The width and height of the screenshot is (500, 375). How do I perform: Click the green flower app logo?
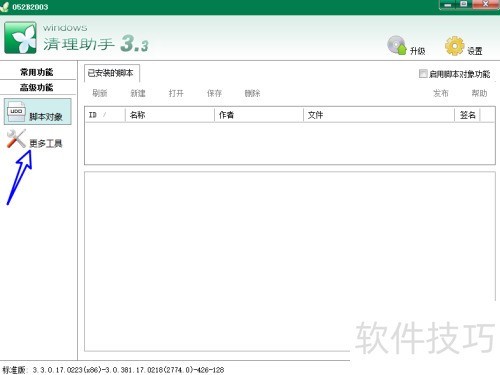click(x=20, y=37)
